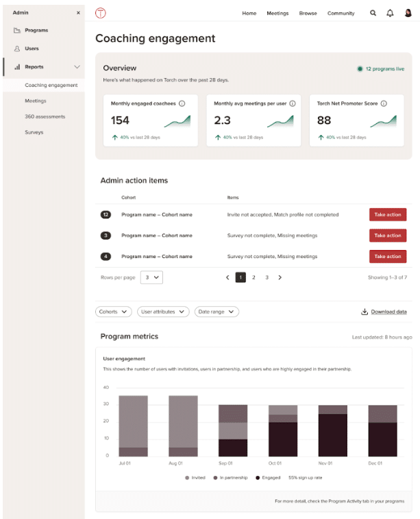420x519 pixels.
Task: Go to next page arrow in pagination
Action: [280, 277]
